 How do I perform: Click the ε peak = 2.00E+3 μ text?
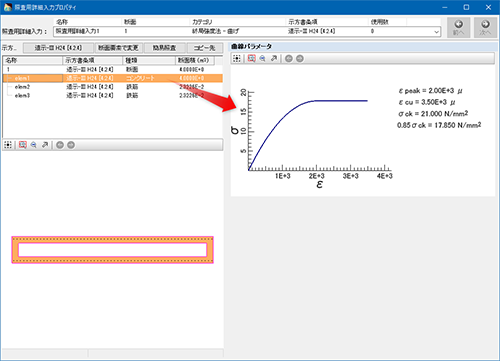430,91
